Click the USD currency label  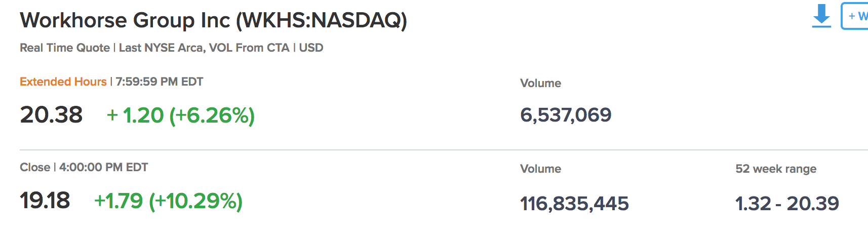coord(311,48)
